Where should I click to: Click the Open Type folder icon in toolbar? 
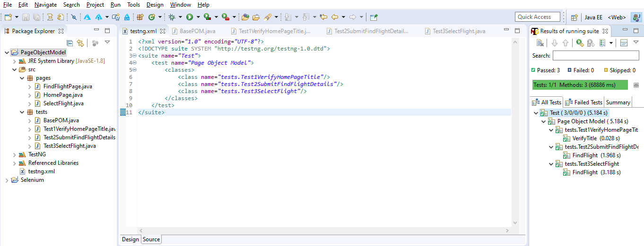(245, 17)
